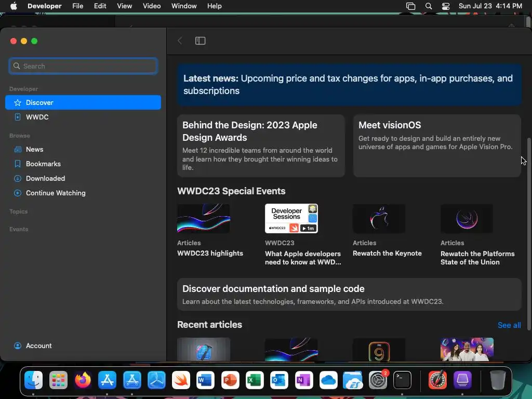Click See all for Recent articles
Viewport: 532px width, 399px height.
coord(509,325)
